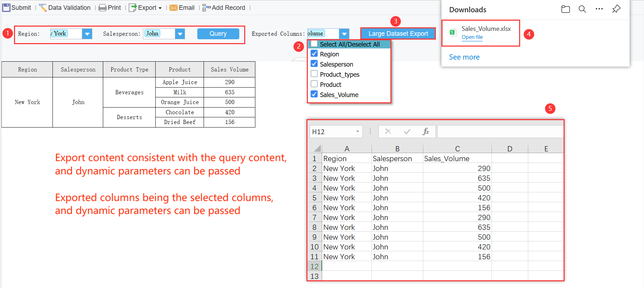Open the Export dropdown menu

145,7
